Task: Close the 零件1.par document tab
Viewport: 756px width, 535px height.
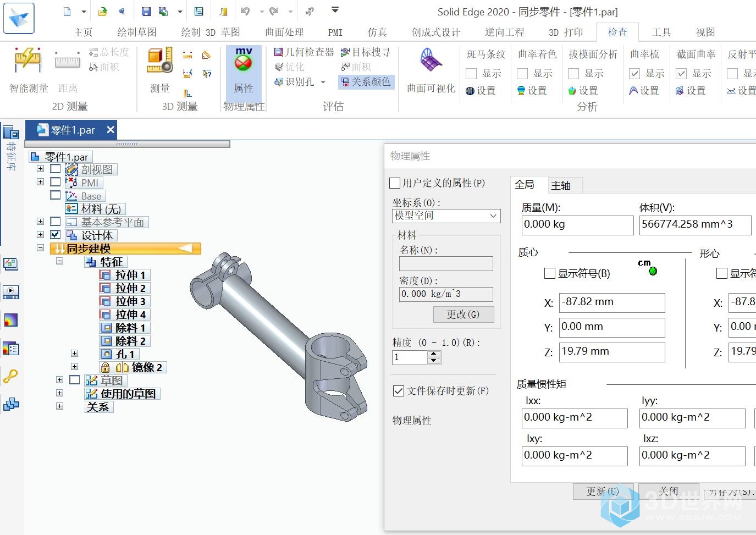Action: (111, 130)
